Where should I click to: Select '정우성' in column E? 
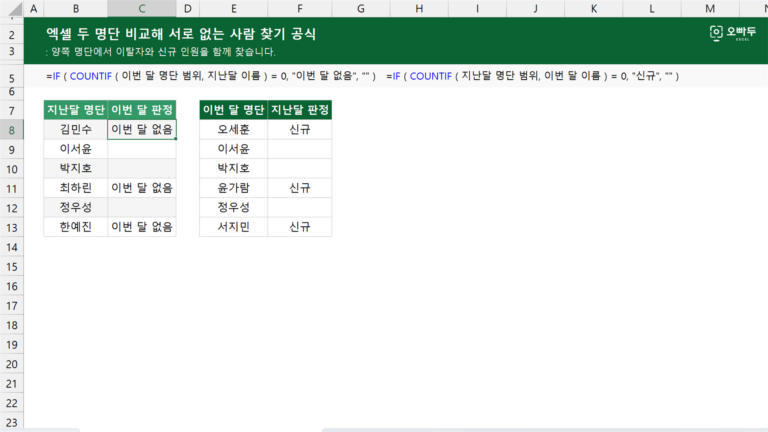coord(234,207)
